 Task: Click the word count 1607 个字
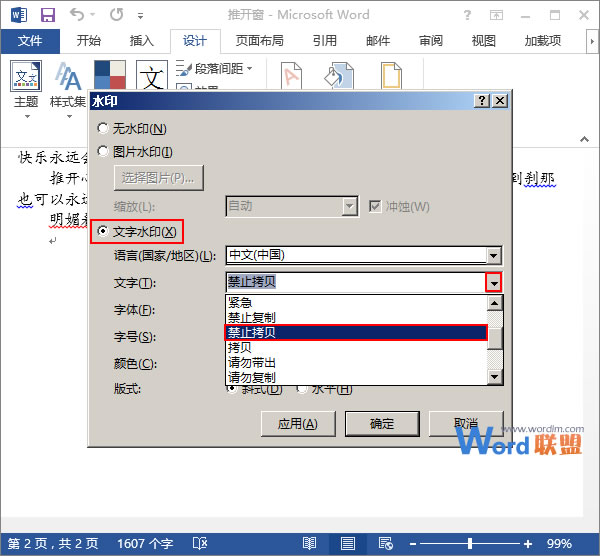145,543
